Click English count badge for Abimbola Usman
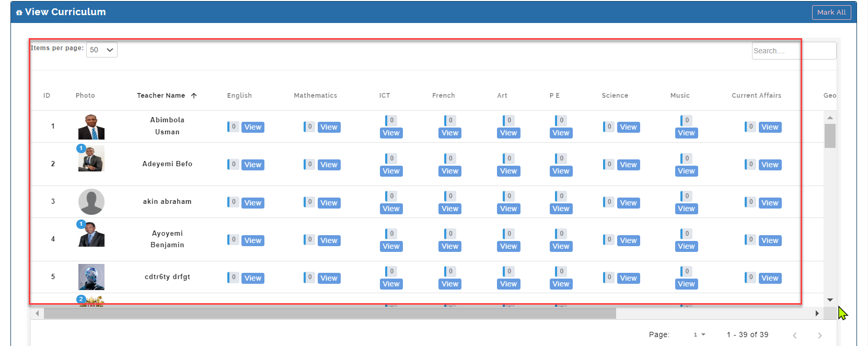The image size is (868, 346). [x=233, y=126]
